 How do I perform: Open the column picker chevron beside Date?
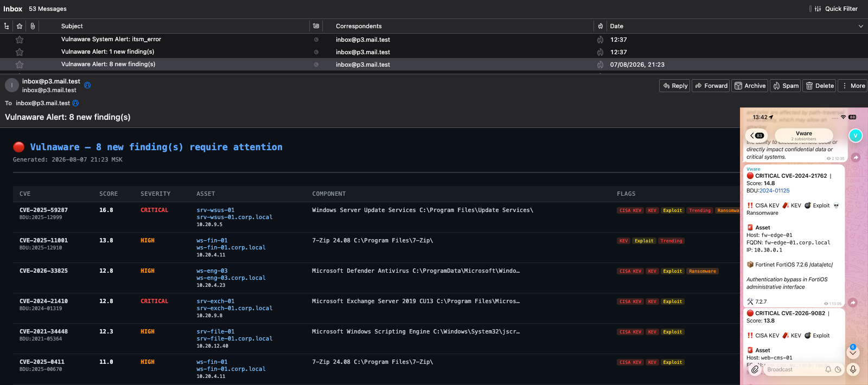coord(860,26)
